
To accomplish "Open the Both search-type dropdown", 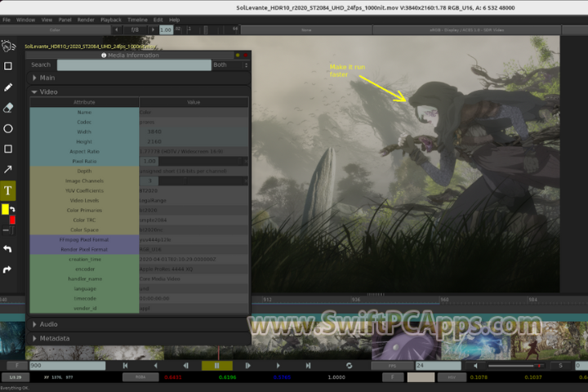I will coord(230,65).
